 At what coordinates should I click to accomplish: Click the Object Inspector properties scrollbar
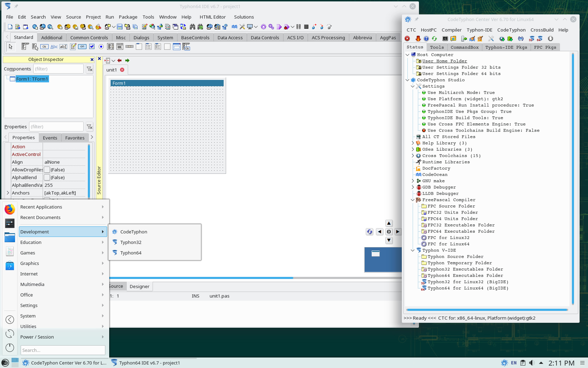tap(89, 171)
